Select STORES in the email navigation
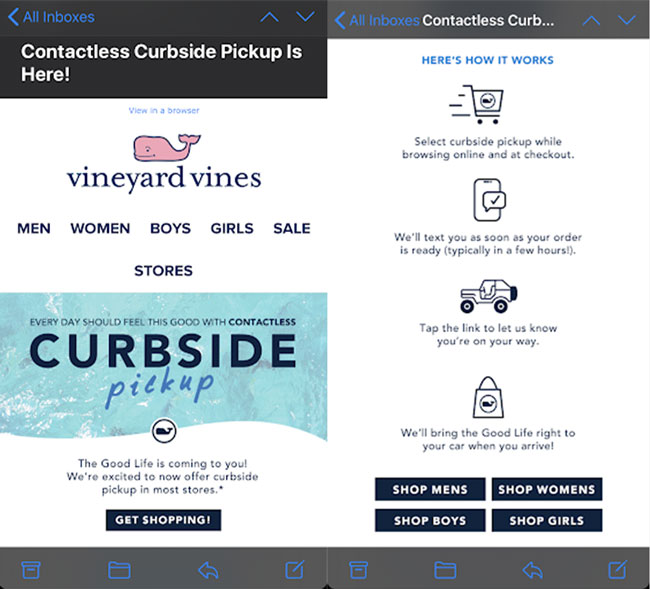 (163, 270)
